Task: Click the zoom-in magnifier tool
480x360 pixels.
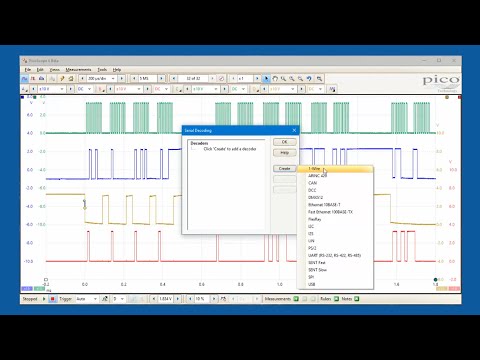Action: (x=292, y=79)
